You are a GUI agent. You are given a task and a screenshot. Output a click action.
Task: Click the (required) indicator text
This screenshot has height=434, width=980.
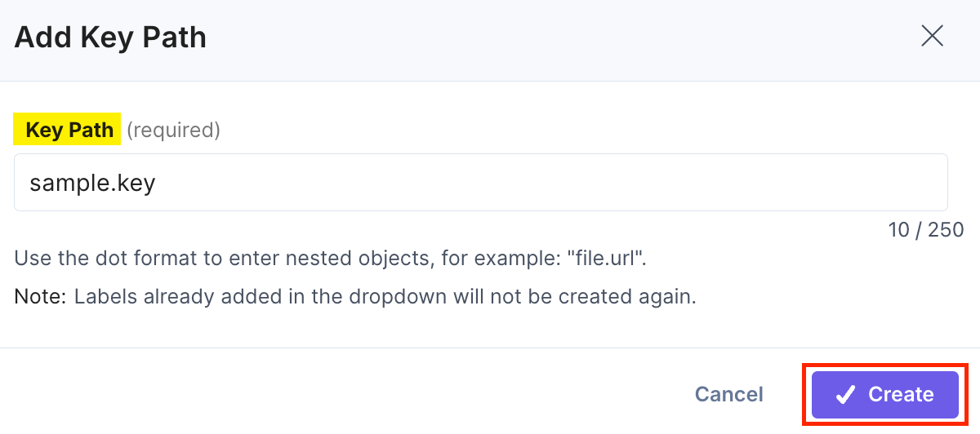pyautogui.click(x=173, y=130)
